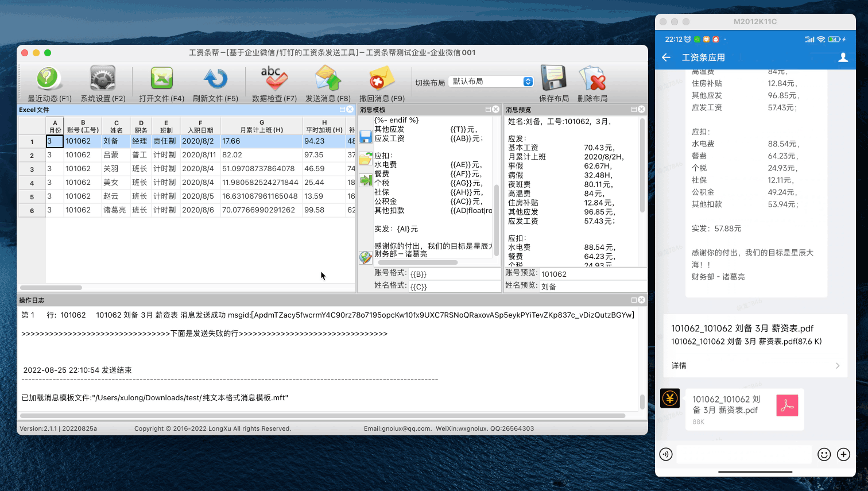Tap 101062_101062 刘备 3月 薪资表.pdf card title
The width and height of the screenshot is (868, 491).
pos(742,328)
